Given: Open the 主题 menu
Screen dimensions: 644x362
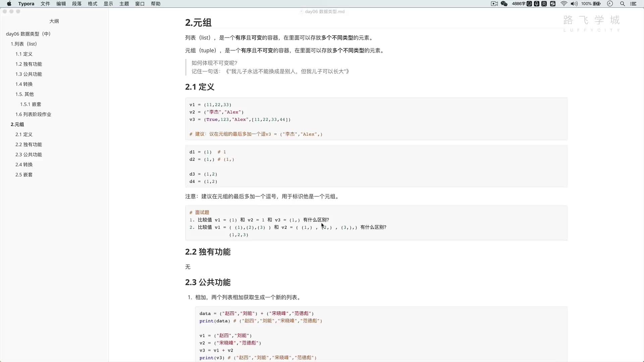Looking at the screenshot, I should pos(124,4).
